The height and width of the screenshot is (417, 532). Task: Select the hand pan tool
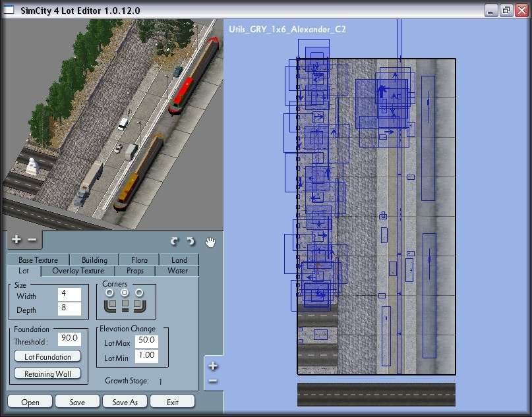[210, 242]
